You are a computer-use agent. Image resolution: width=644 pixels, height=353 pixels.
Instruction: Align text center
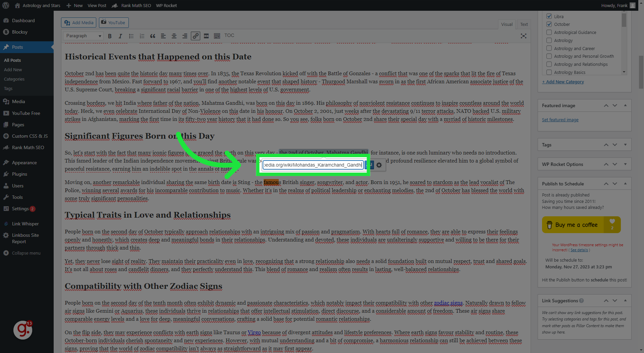pos(174,36)
